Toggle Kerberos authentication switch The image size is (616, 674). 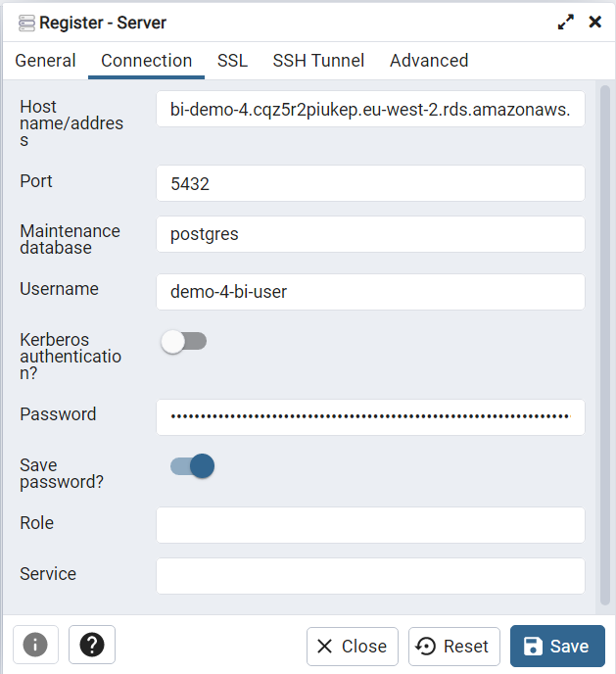tap(184, 341)
